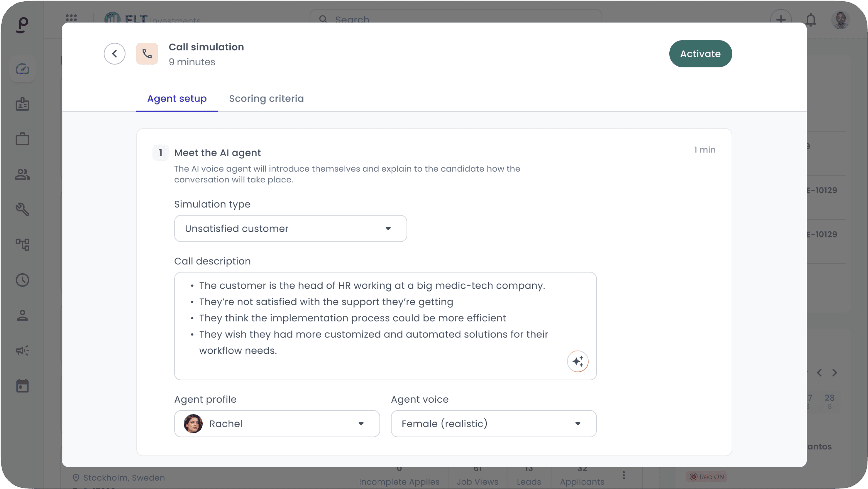Open the calendar sidebar icon
The height and width of the screenshot is (489, 868).
[x=23, y=386]
